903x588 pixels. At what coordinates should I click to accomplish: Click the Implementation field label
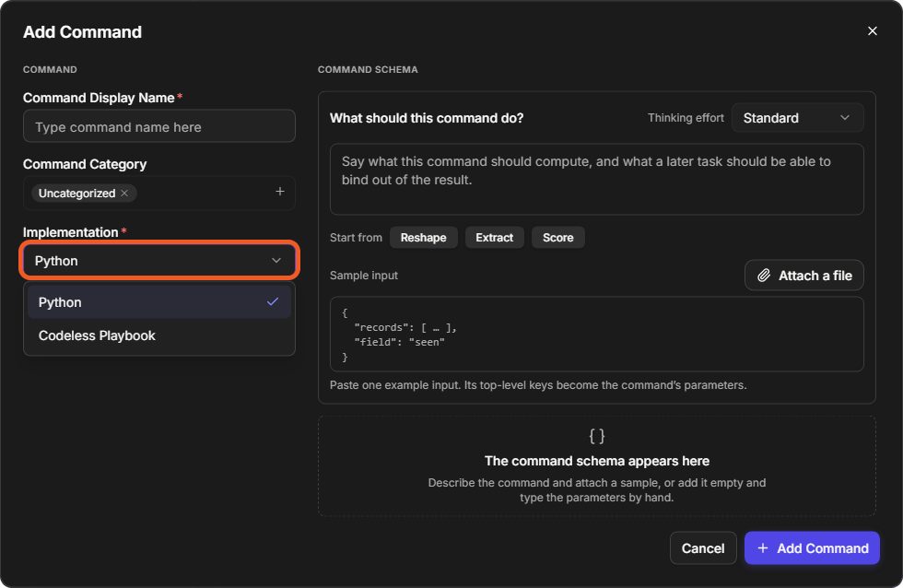coord(70,232)
